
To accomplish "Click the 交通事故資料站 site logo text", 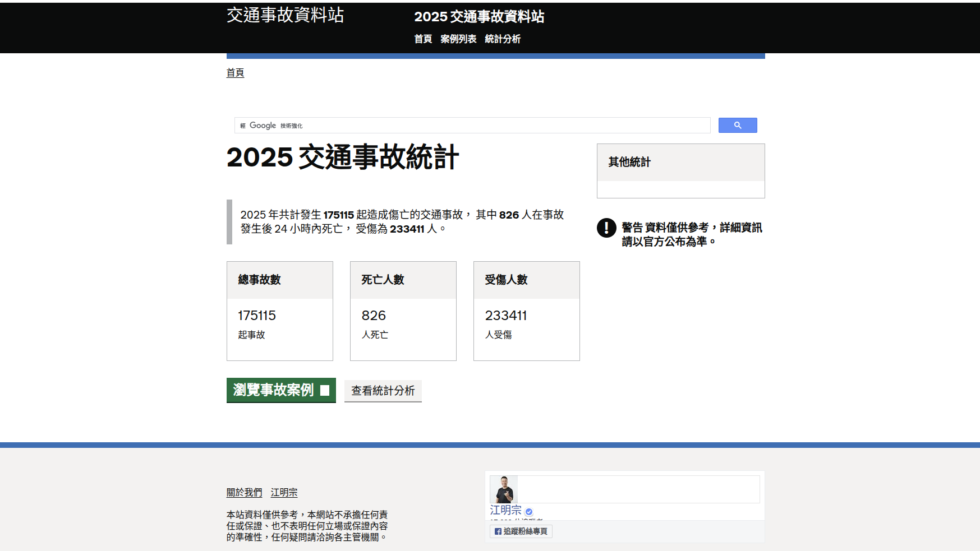I will [x=285, y=15].
